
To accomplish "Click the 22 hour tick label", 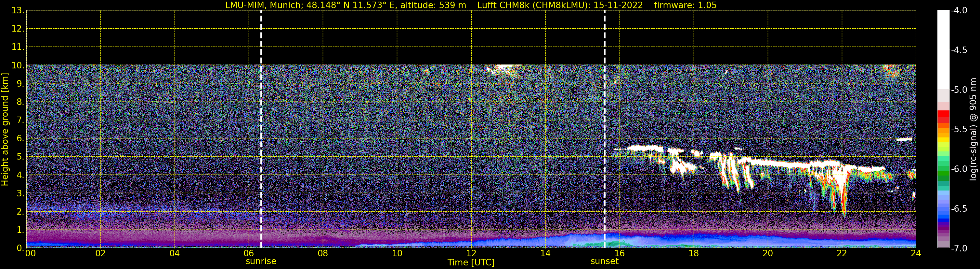I will 842,253.
